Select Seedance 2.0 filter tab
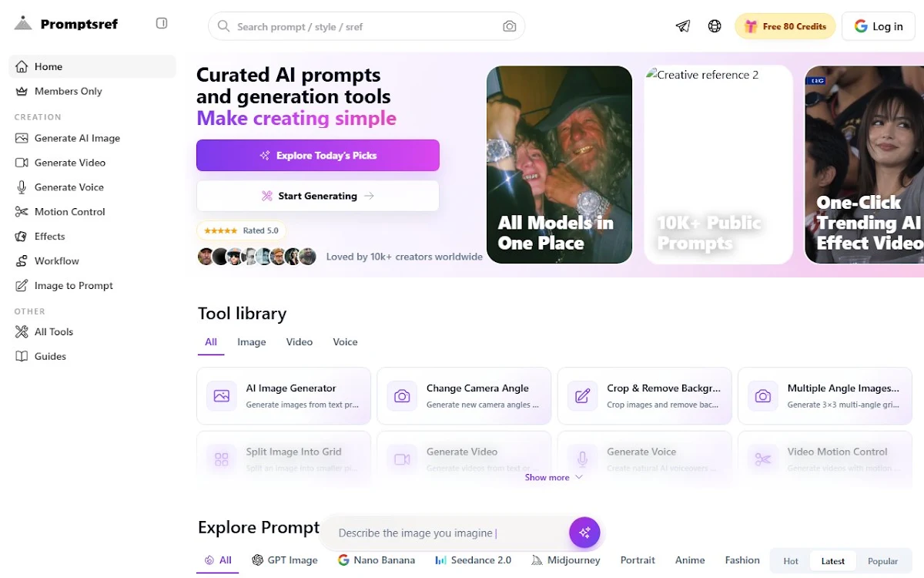Viewport: 924px width, 578px height. (x=473, y=560)
